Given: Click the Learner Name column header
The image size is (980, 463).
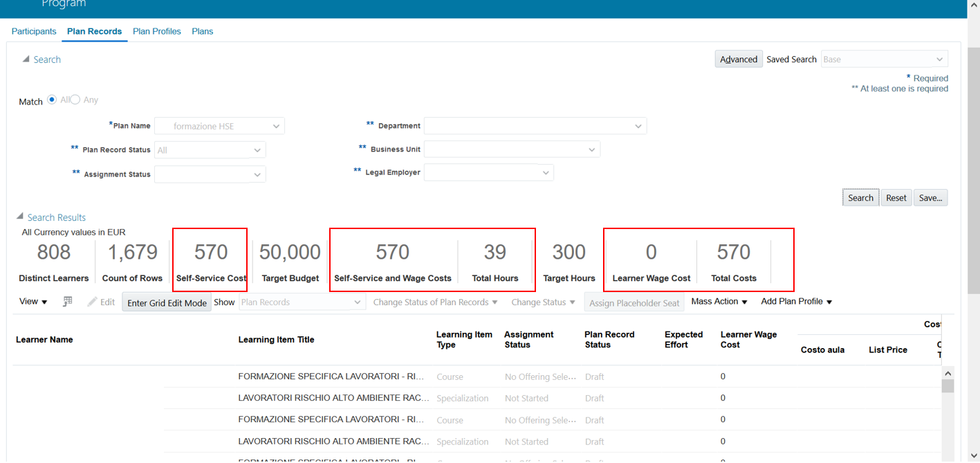Looking at the screenshot, I should (44, 340).
